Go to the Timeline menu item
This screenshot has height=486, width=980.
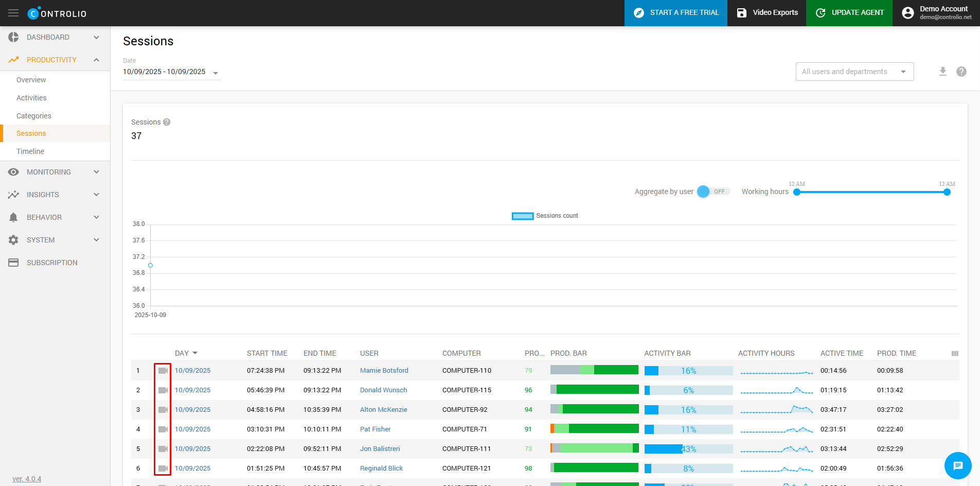click(x=30, y=151)
